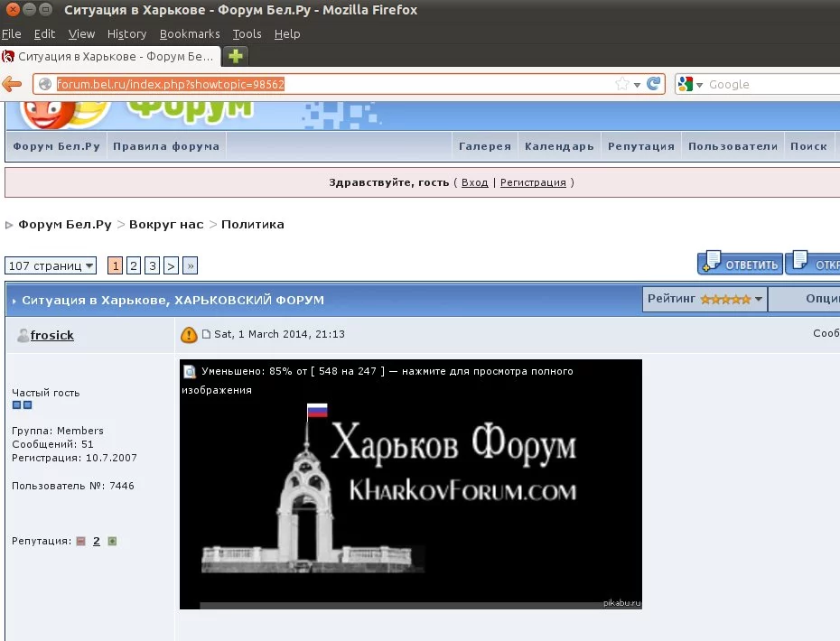Image resolution: width=840 pixels, height=641 pixels.
Task: Click the back navigation arrow in Firefox
Action: (x=13, y=83)
